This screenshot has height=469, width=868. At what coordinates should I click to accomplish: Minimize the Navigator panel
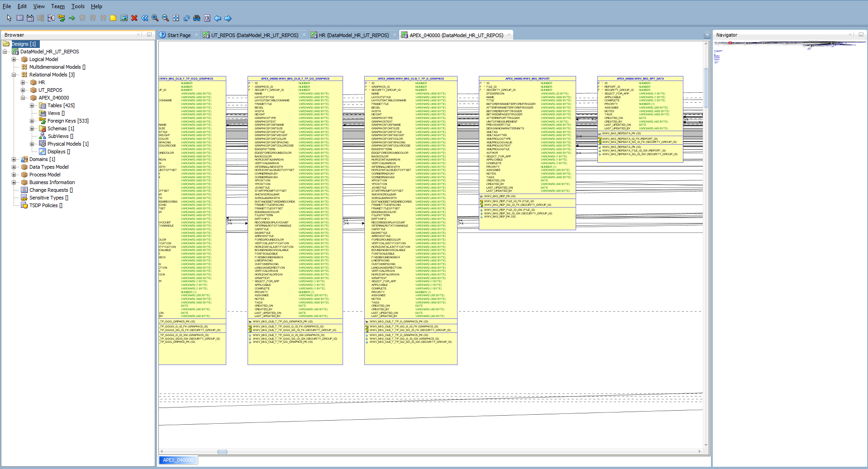click(x=861, y=35)
